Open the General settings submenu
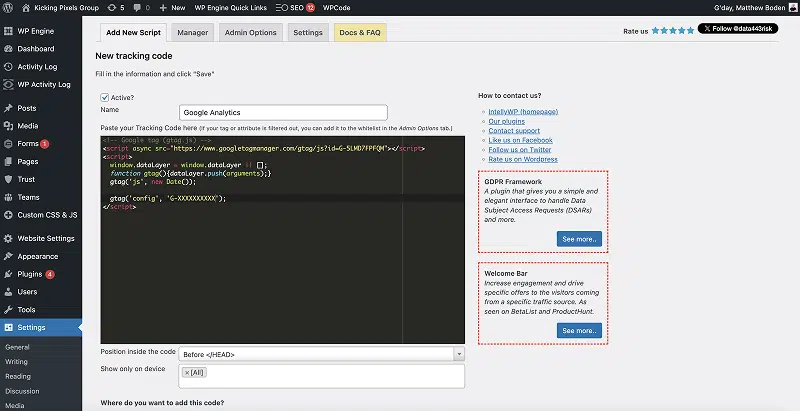Viewport: 800px width, 411px height. click(x=17, y=347)
